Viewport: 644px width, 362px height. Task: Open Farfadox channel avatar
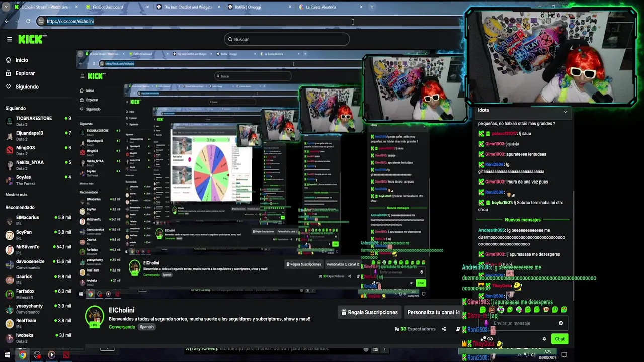coord(9,294)
